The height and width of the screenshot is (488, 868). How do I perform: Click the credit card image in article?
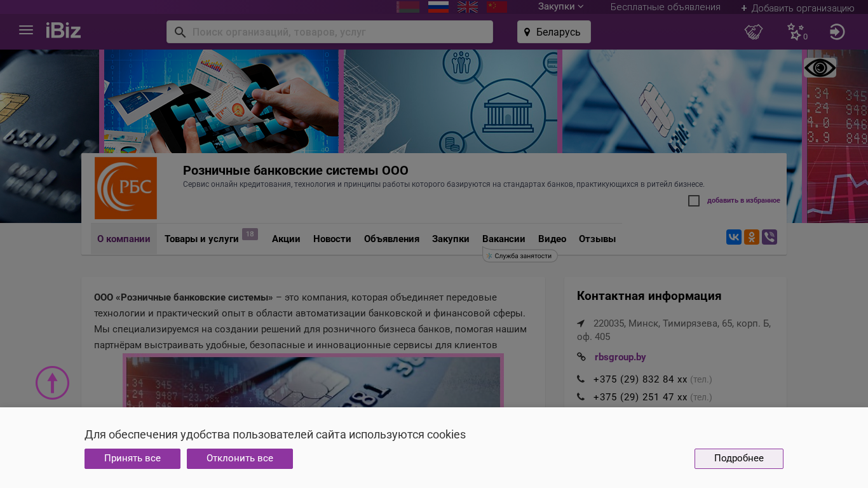pyautogui.click(x=313, y=381)
